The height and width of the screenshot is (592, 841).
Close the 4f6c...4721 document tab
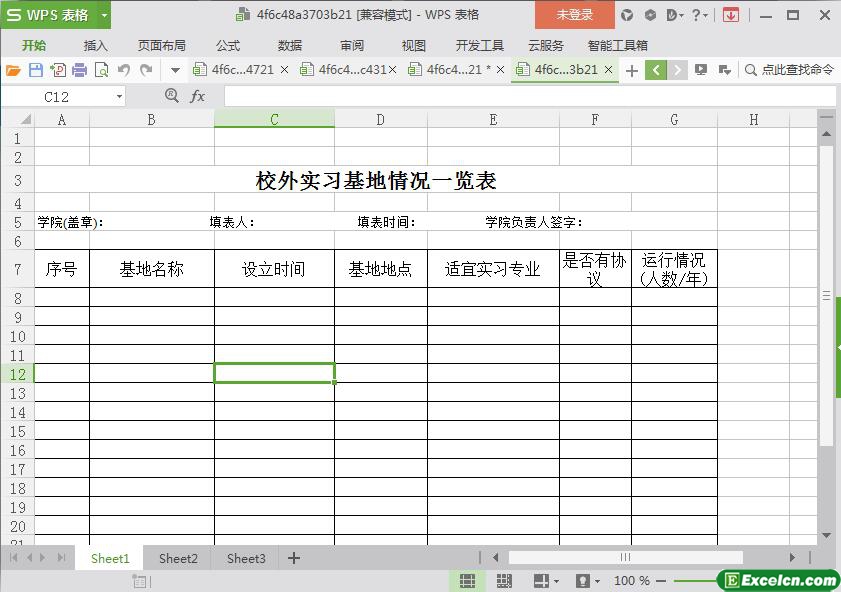[285, 70]
